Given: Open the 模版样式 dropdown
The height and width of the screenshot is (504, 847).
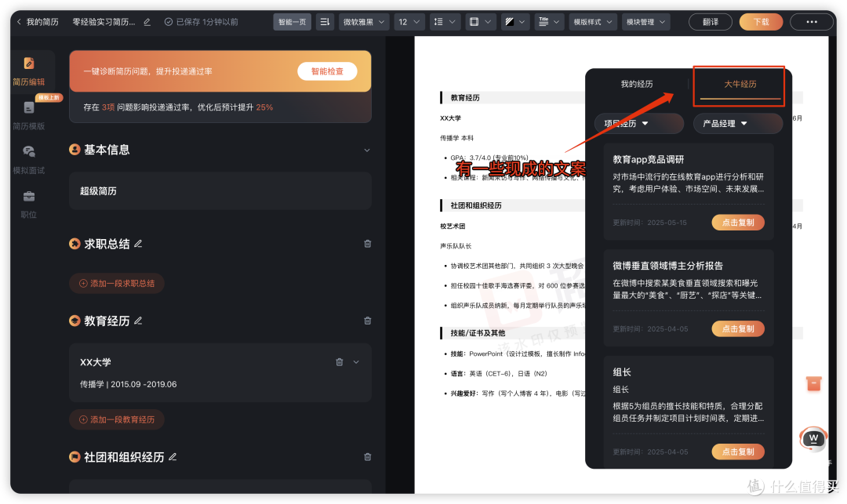Looking at the screenshot, I should click(x=593, y=22).
